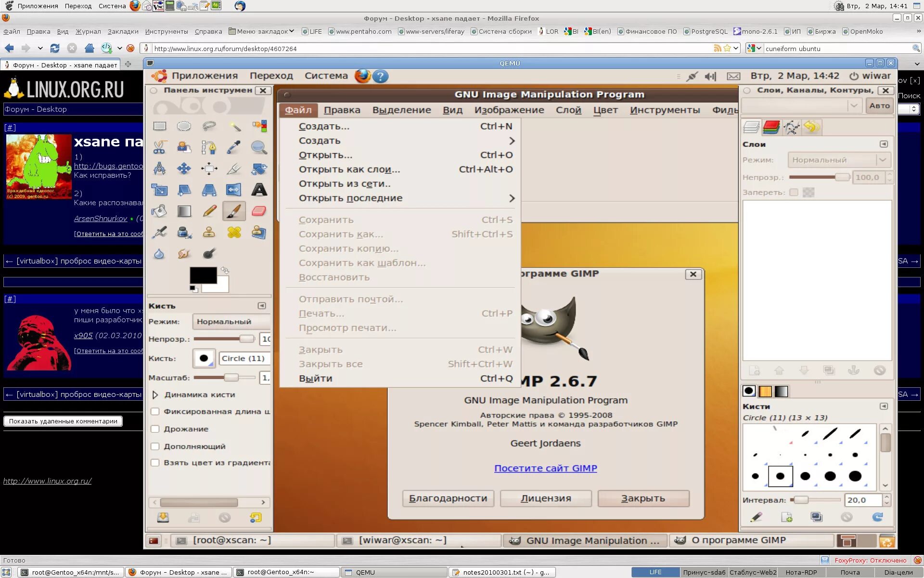Click Закрыть in File menu
924x578 pixels.
click(320, 349)
